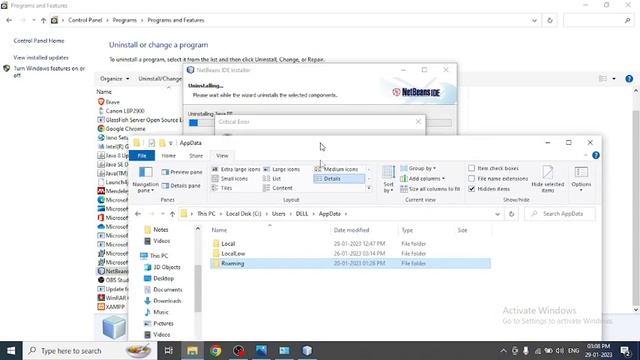Open recent locations dropdown in AppData window

[x=162, y=214]
